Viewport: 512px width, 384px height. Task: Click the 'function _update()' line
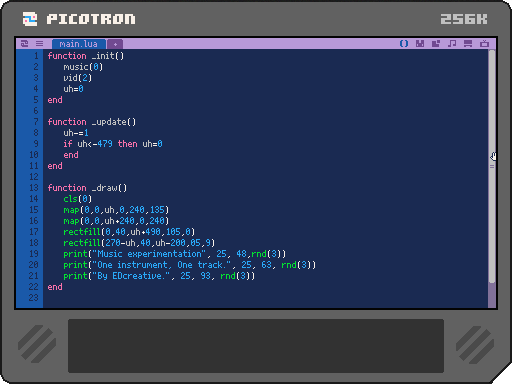coord(92,122)
